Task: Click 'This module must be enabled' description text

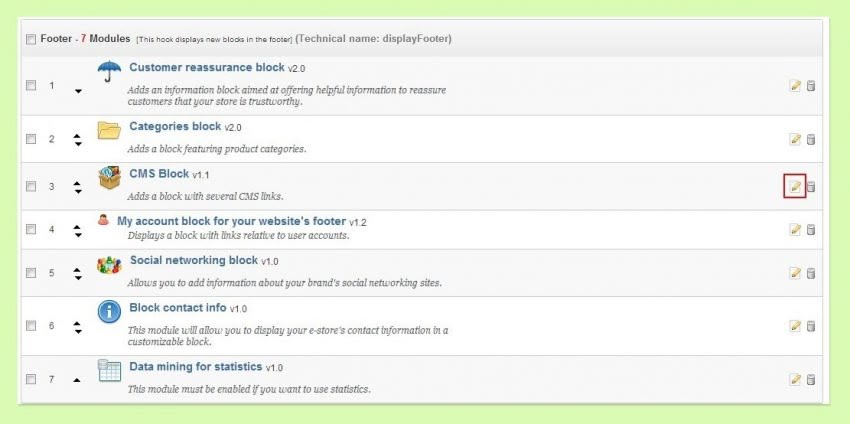Action: (x=249, y=389)
